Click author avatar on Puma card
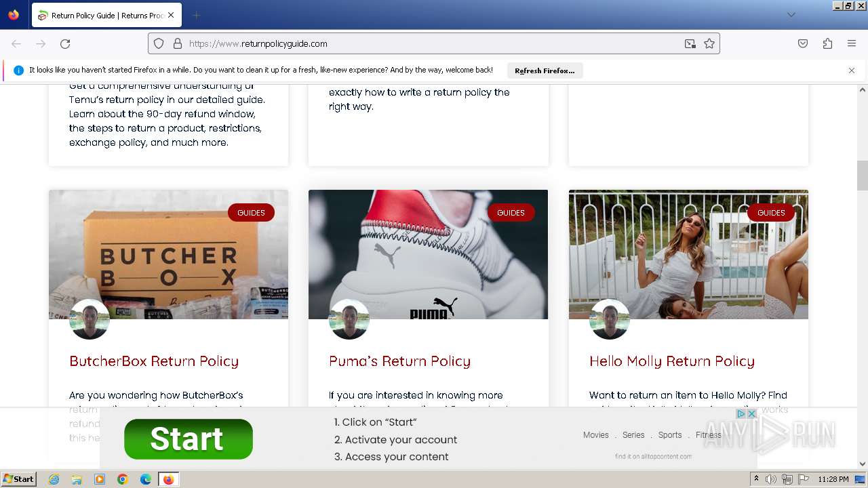Screen dimensions: 868x488 click(x=349, y=319)
